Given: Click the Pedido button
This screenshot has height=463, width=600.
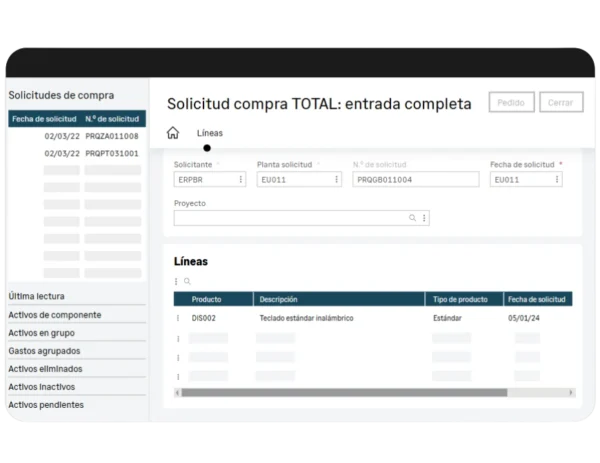Looking at the screenshot, I should 510,102.
